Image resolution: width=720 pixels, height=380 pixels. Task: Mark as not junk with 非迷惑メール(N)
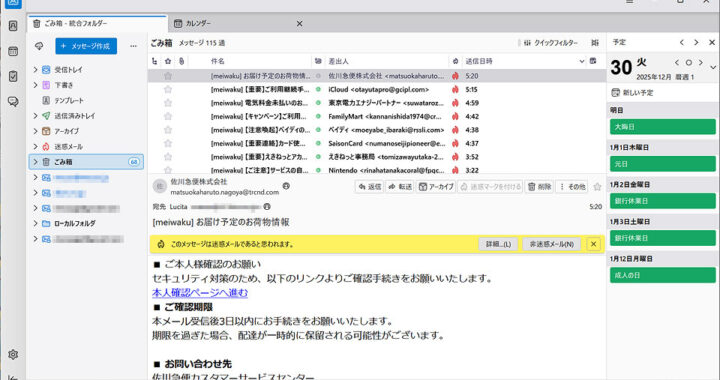551,244
